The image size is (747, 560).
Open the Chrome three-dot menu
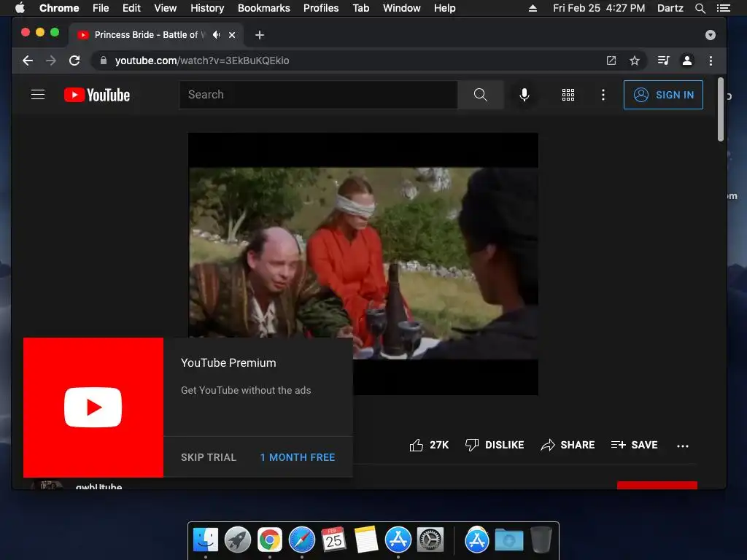pos(711,61)
